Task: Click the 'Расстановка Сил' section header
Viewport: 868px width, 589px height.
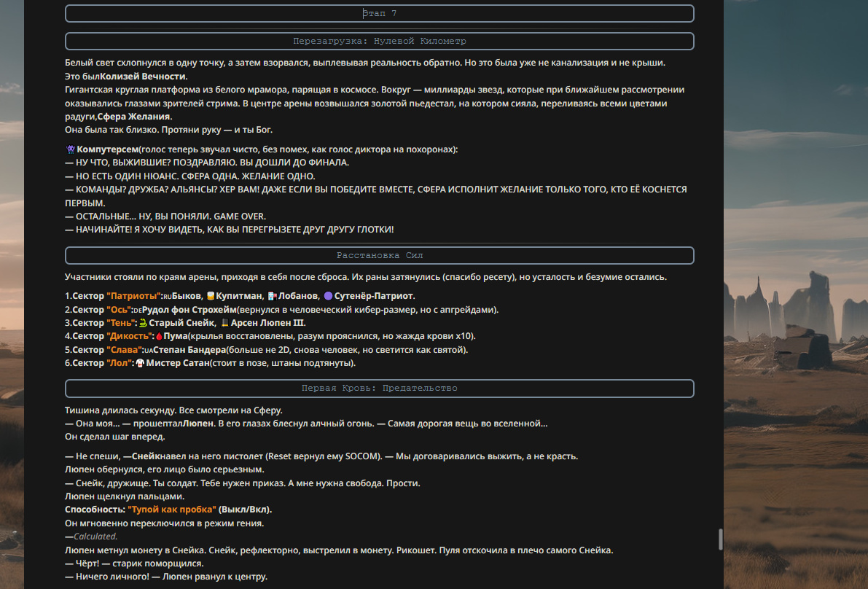Action: tap(380, 255)
